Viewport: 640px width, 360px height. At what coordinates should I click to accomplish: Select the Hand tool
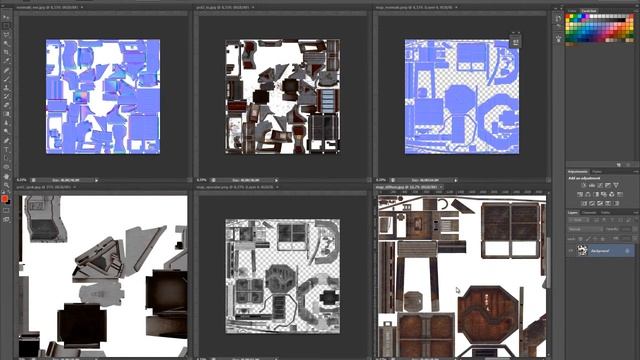click(x=6, y=176)
